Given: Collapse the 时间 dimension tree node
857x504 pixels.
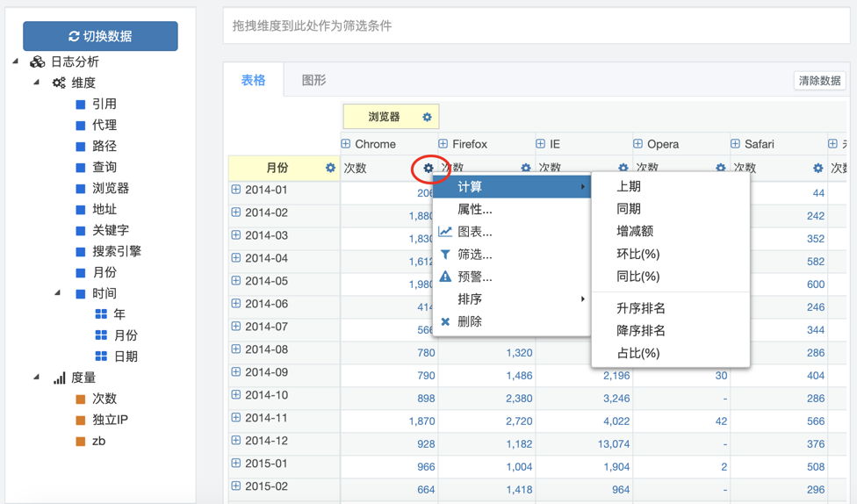Looking at the screenshot, I should [x=58, y=293].
